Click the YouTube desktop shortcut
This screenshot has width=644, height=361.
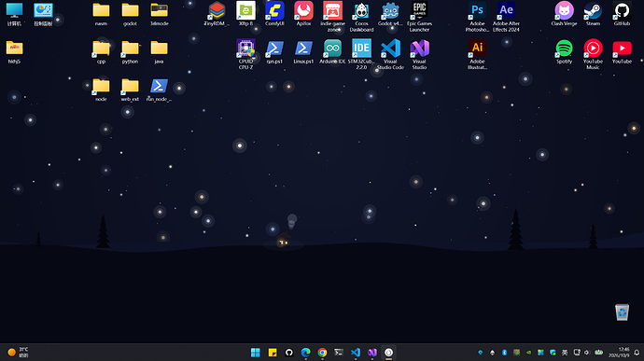pyautogui.click(x=622, y=51)
